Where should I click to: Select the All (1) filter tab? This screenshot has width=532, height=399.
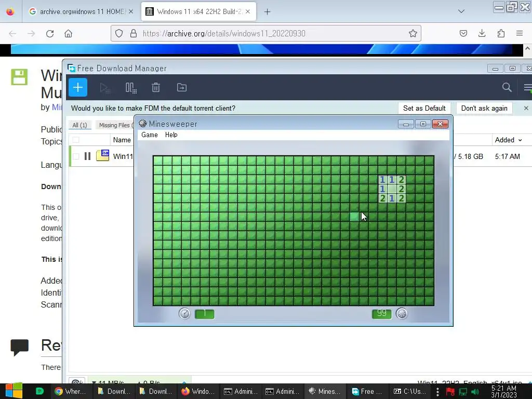click(79, 125)
